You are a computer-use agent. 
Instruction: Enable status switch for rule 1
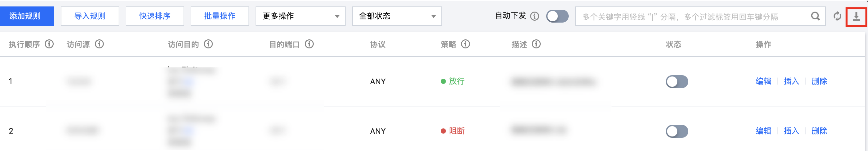click(x=677, y=82)
